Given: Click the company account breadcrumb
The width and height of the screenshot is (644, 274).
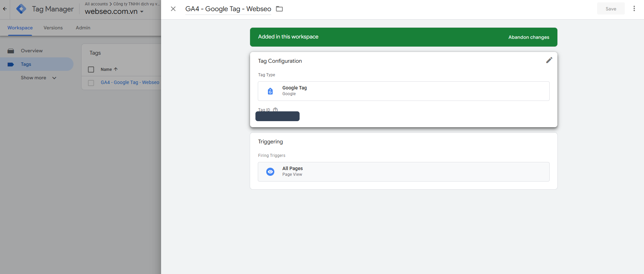Looking at the screenshot, I should (x=136, y=4).
